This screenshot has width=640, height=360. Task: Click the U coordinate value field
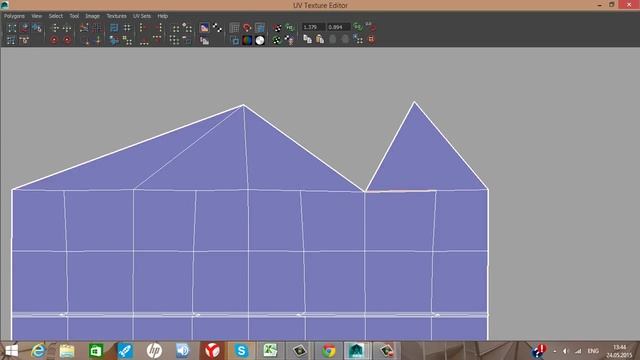pyautogui.click(x=313, y=27)
